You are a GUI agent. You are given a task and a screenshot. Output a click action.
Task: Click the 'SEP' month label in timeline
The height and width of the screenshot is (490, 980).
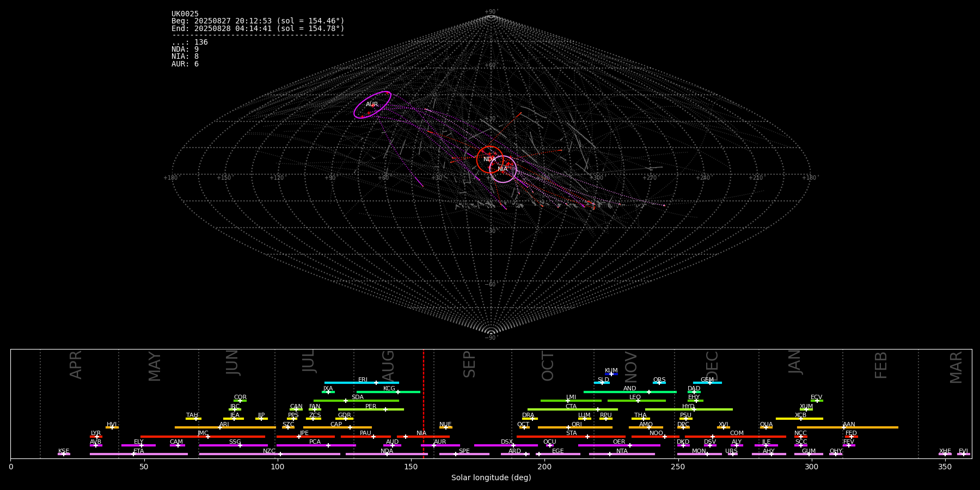(x=469, y=364)
